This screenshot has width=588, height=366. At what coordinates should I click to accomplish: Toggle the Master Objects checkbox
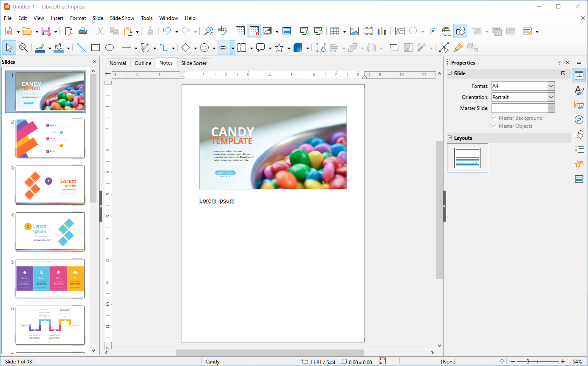coord(494,126)
